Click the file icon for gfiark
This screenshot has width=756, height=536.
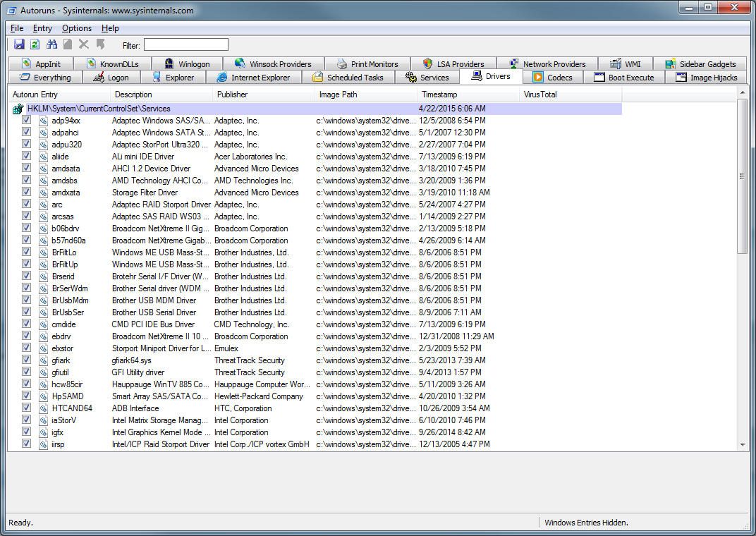coord(44,360)
